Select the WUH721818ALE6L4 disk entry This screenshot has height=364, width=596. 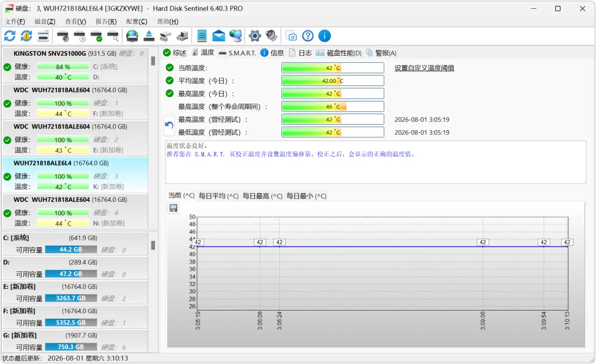75,175
